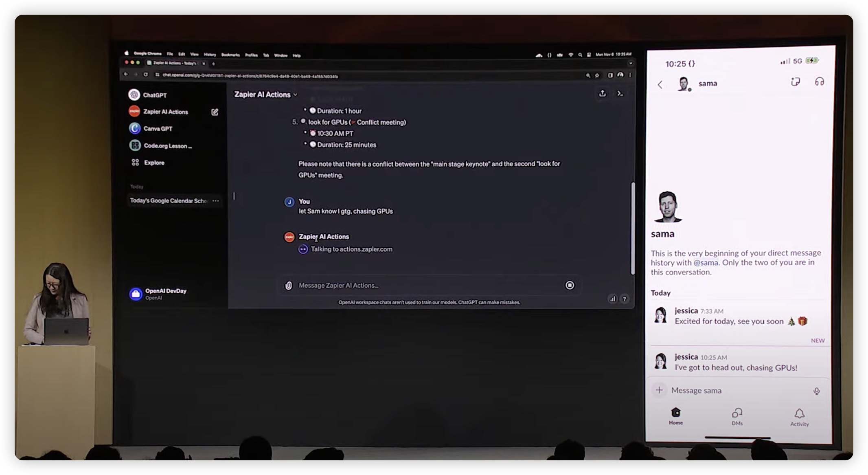This screenshot has height=475, width=868.
Task: Open the bar-chart icon next to help
Action: 612,299
